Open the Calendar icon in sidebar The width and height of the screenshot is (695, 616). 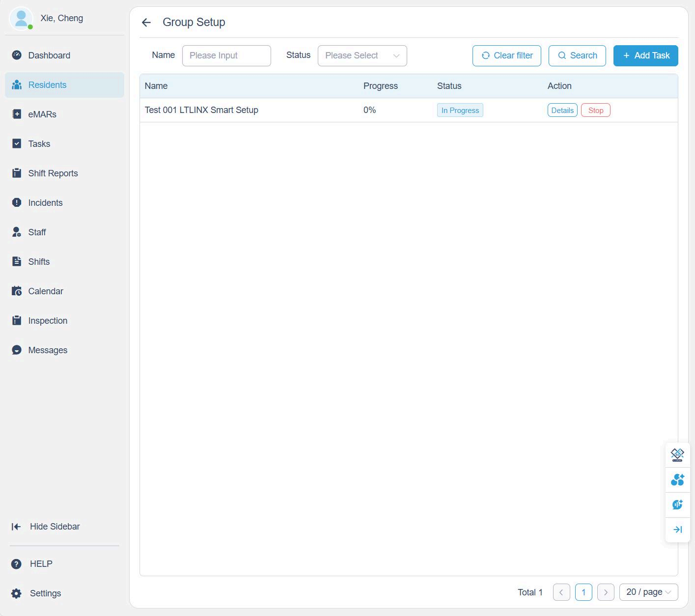click(x=17, y=291)
